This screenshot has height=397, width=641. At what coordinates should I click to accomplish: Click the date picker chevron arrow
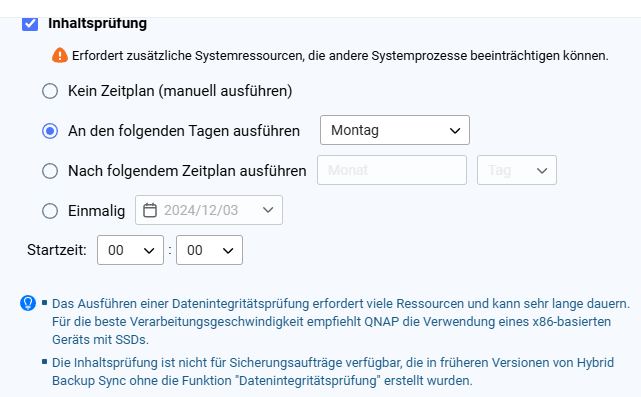(268, 210)
